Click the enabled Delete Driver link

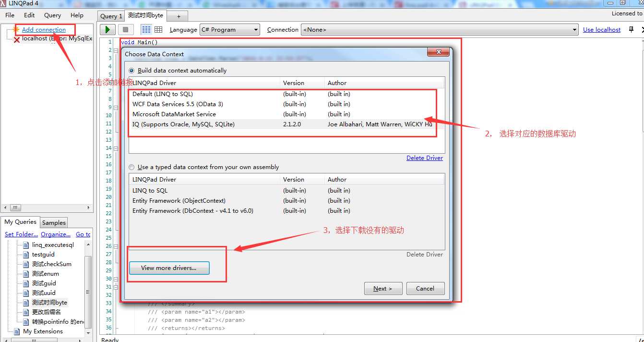point(425,158)
